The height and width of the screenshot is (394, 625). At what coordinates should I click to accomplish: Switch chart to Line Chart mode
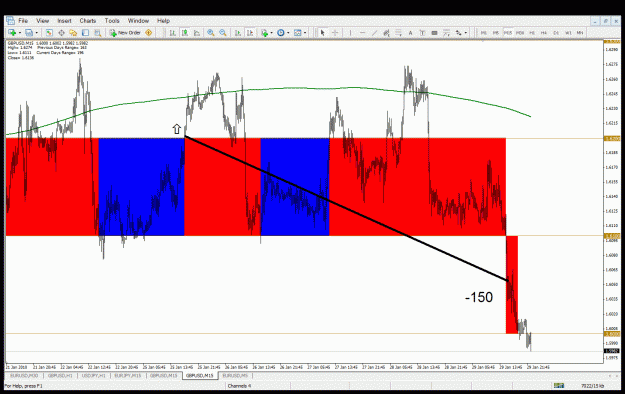[197, 33]
